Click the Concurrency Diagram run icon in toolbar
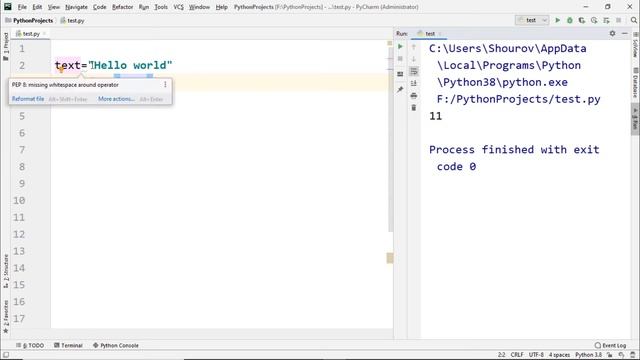 pyautogui.click(x=606, y=20)
